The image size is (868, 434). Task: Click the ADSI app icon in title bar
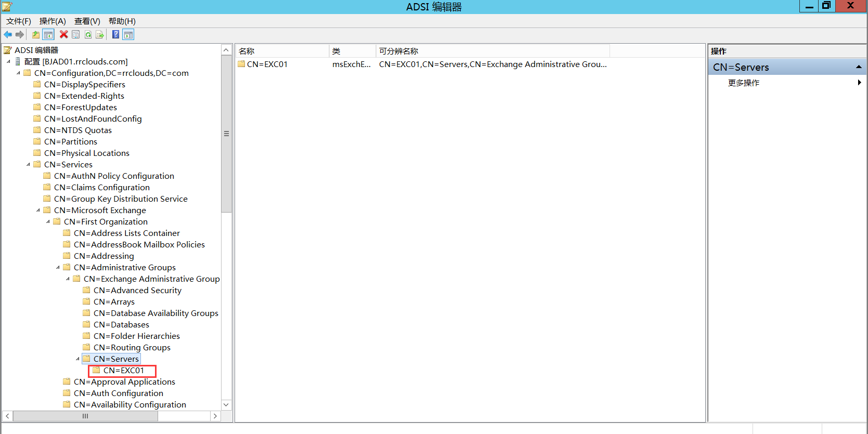click(x=7, y=6)
